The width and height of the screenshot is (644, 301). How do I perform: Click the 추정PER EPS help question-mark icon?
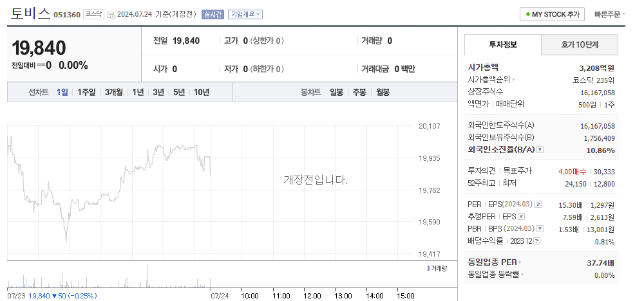pyautogui.click(x=521, y=217)
